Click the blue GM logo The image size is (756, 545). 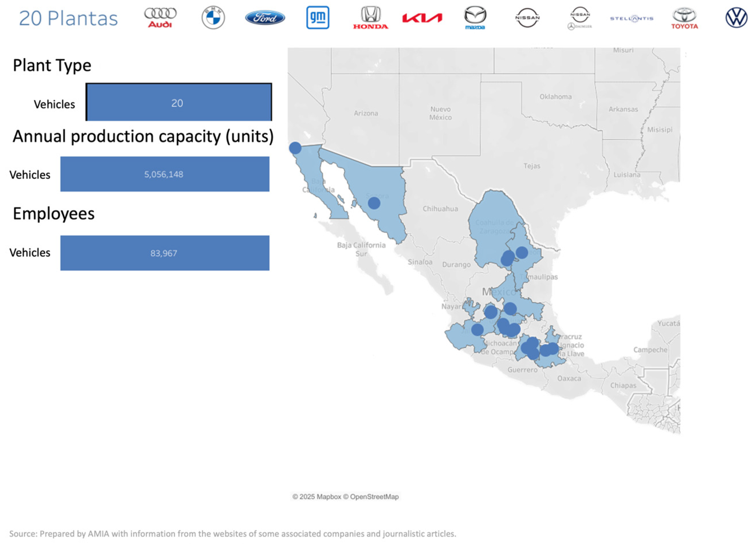(318, 18)
